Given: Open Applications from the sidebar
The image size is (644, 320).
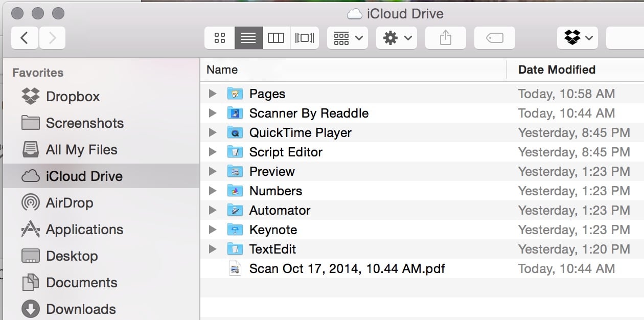Looking at the screenshot, I should point(101,230).
